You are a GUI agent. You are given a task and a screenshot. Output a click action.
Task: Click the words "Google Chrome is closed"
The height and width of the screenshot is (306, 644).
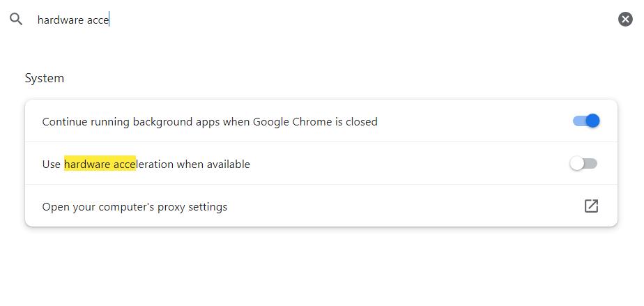point(315,122)
